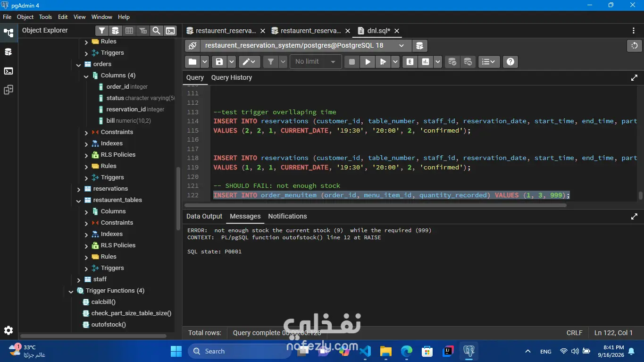
Task: Click Search Objects magnifier in Object Explorer
Action: coord(157,31)
